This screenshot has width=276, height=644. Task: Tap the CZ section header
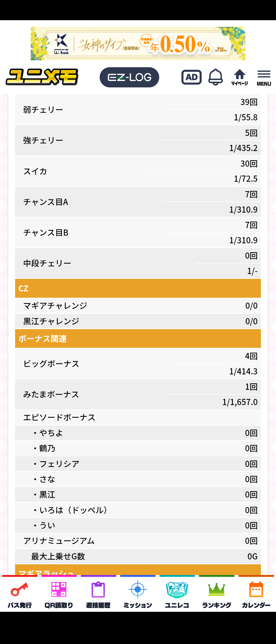click(x=138, y=288)
